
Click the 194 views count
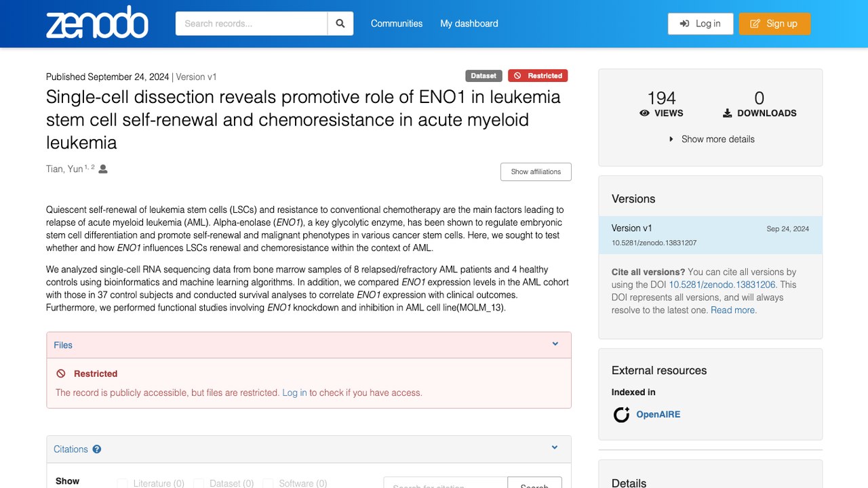point(661,98)
